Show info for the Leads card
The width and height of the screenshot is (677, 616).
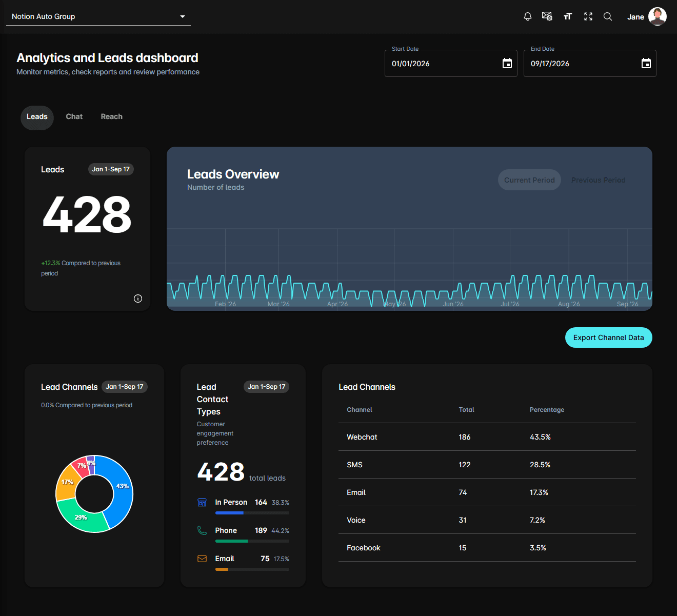point(138,299)
